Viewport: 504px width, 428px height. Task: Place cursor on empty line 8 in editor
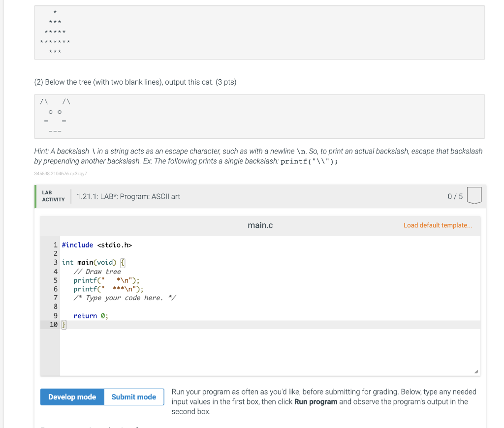click(x=148, y=307)
